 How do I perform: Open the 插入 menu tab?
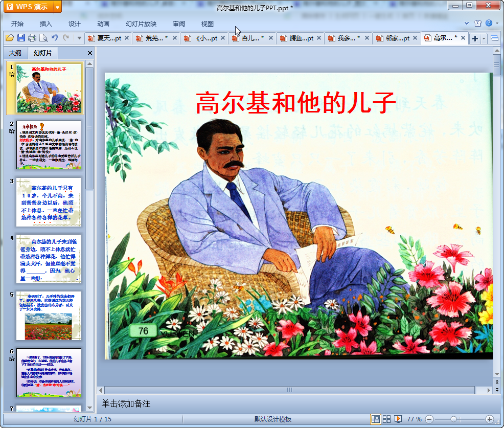point(45,24)
